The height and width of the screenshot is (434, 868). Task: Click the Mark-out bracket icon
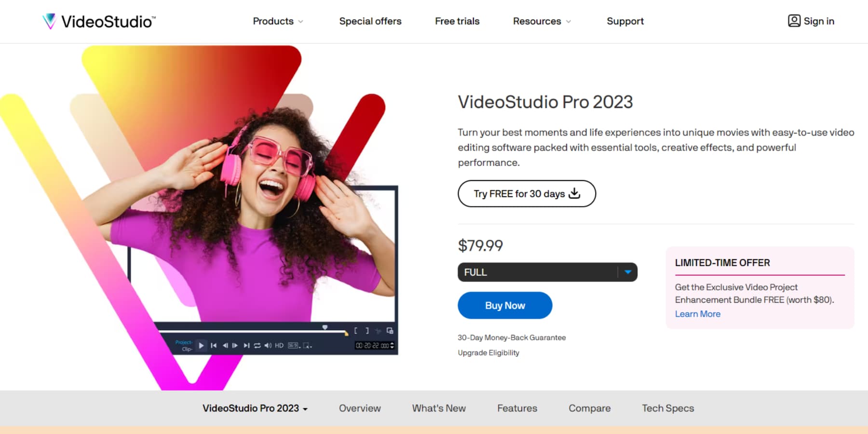coord(367,331)
